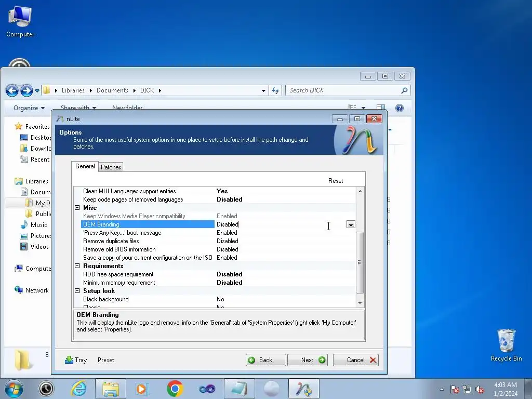Open the Recycle Bin desktop icon

pyautogui.click(x=506, y=345)
